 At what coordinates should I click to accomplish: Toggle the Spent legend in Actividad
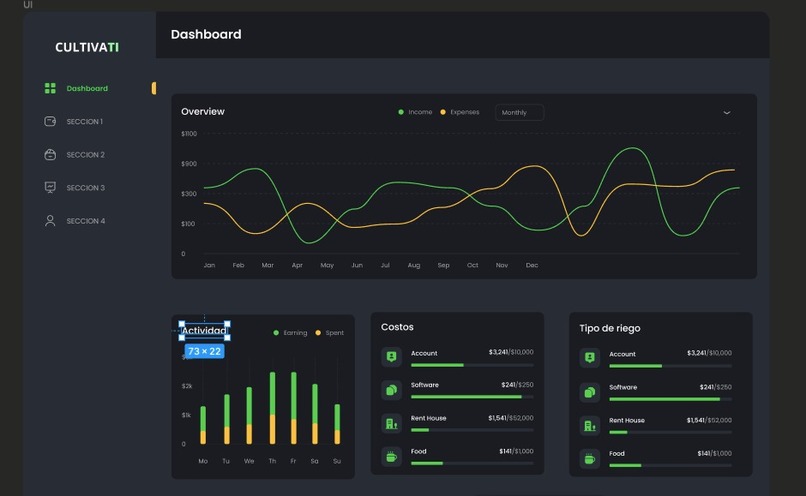(329, 333)
